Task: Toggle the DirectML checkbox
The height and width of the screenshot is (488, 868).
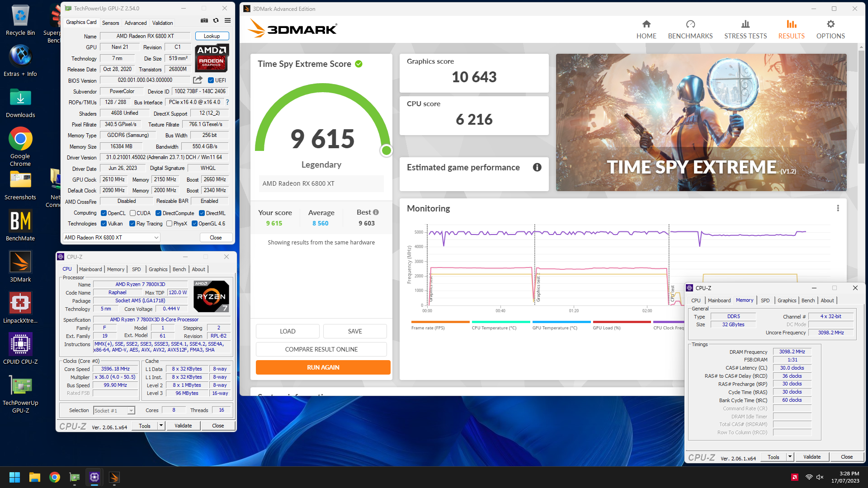Action: tap(202, 213)
